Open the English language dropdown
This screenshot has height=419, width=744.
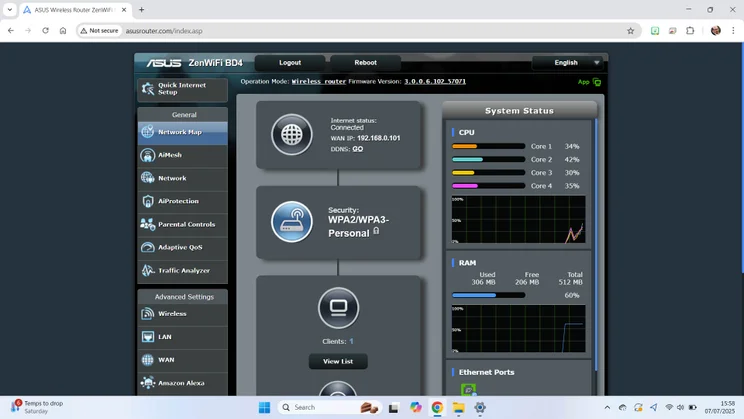click(x=567, y=63)
